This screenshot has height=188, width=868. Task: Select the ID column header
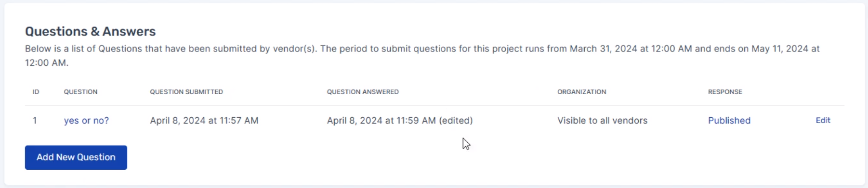pos(36,92)
